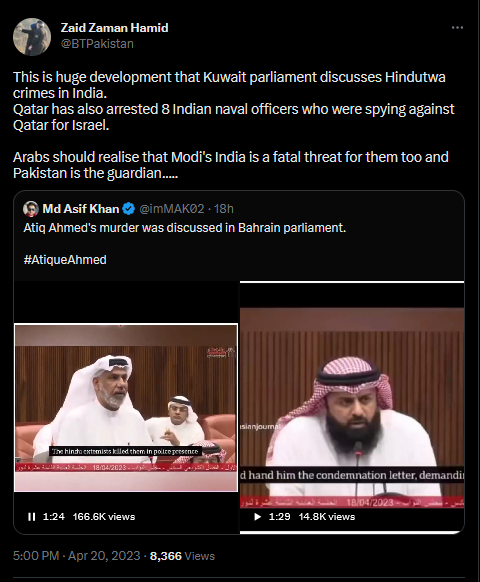This screenshot has width=480, height=582.
Task: Click the 5:00 PM Apr 20, 2023 timestamp
Action: [x=76, y=556]
